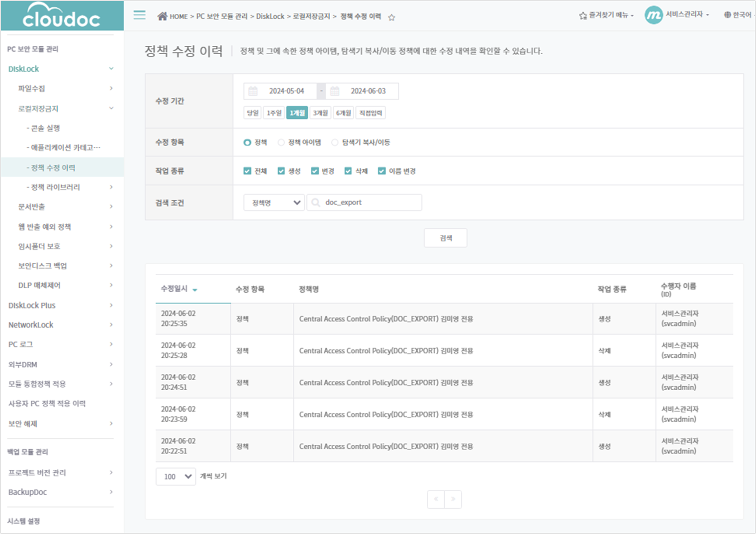Image resolution: width=756 pixels, height=534 pixels.
Task: Click the search magnifier icon in the keyword field
Action: [x=315, y=203]
